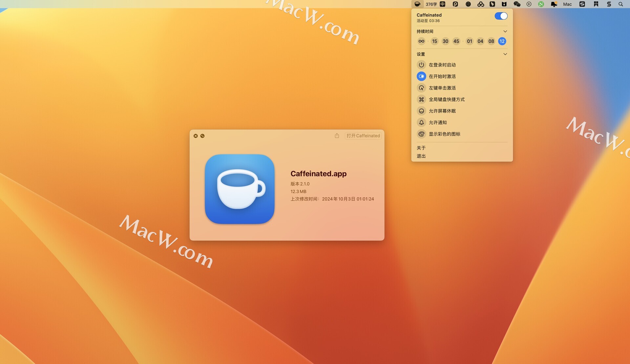Open WeChat from the menu bar
This screenshot has height=364, width=630.
(x=517, y=4)
